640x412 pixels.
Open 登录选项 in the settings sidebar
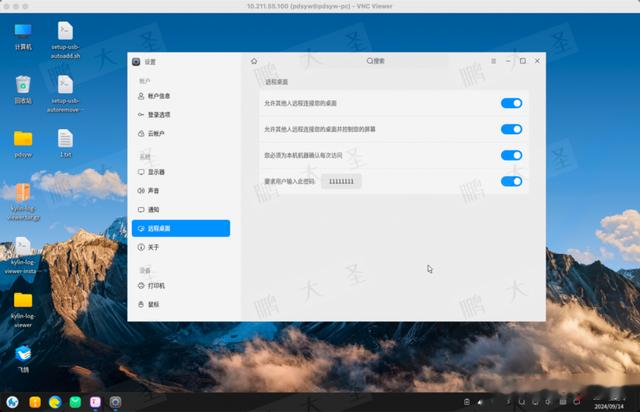pyautogui.click(x=181, y=115)
